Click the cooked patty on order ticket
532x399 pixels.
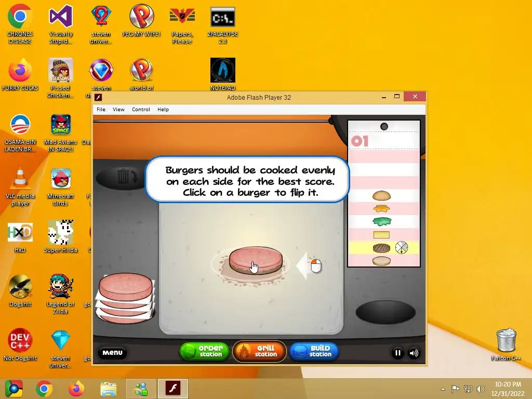coord(381,248)
